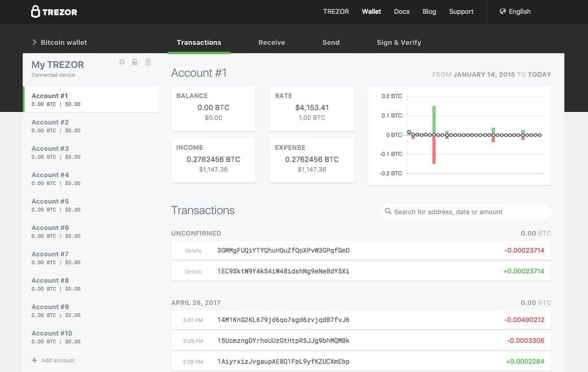Open the Sign & Verify tab
This screenshot has width=588, height=372.
coord(399,42)
